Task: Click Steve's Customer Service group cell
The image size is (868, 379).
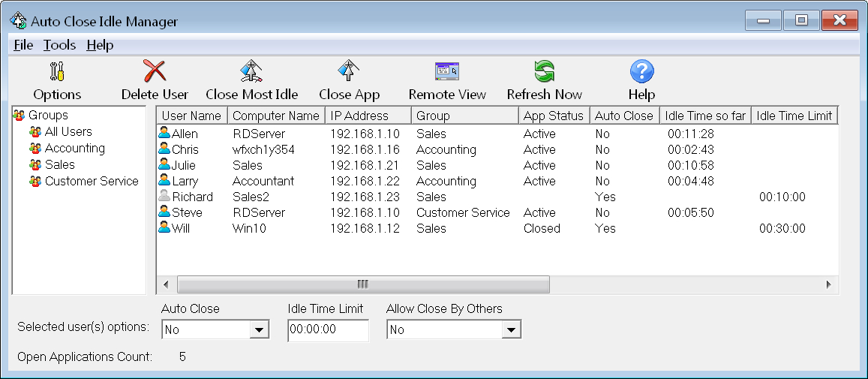Action: click(463, 213)
